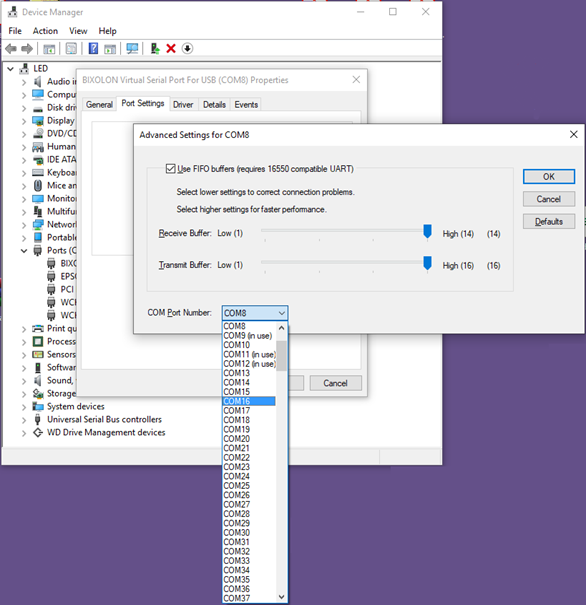The image size is (586, 605).
Task: Collapse the LED root tree node
Action: (x=10, y=69)
